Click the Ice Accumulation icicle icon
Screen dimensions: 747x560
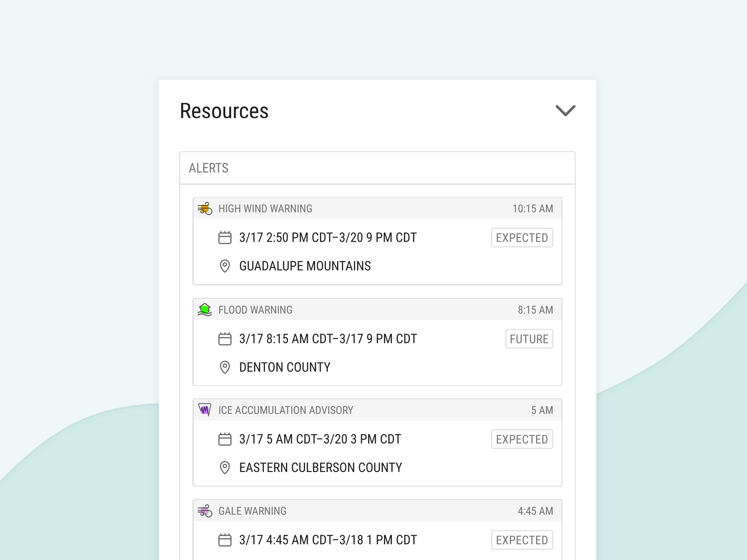205,410
